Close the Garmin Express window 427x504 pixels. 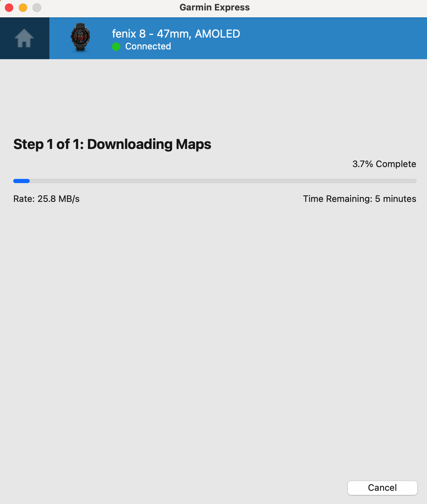[x=9, y=7]
